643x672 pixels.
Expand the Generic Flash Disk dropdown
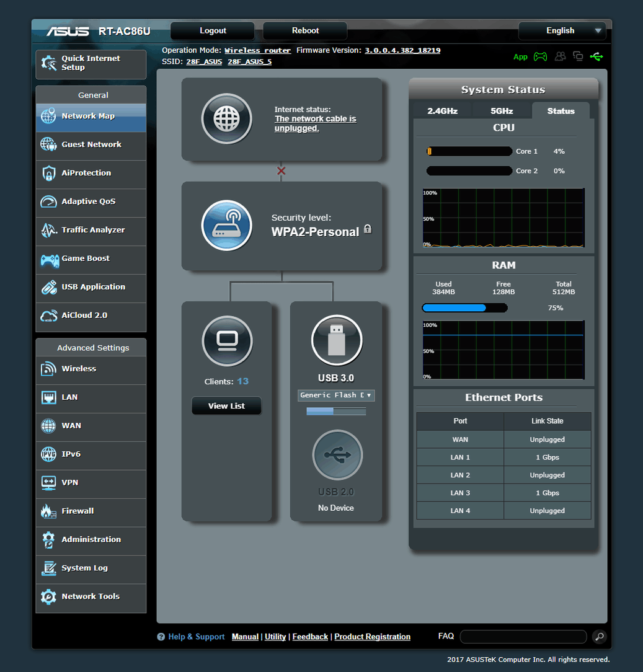[x=336, y=395]
